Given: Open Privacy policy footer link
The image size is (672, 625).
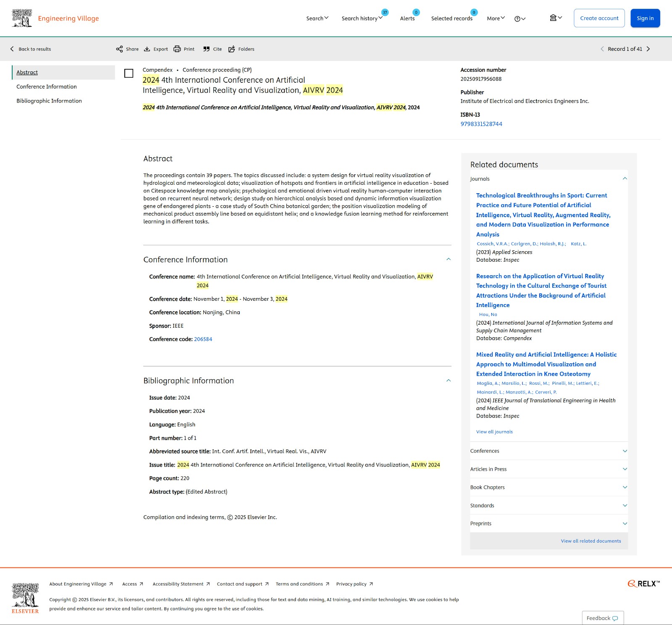Looking at the screenshot, I should pyautogui.click(x=354, y=584).
